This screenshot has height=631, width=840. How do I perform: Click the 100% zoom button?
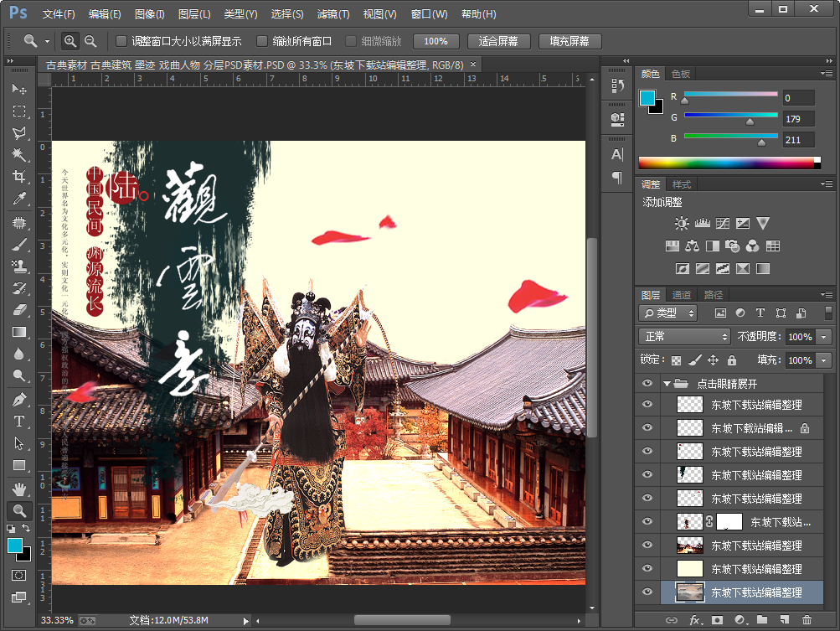point(436,41)
